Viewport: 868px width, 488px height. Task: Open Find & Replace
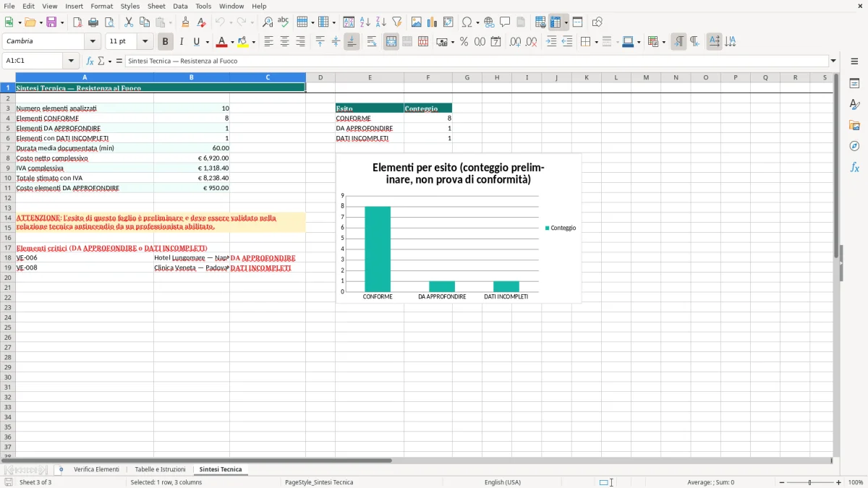(267, 22)
